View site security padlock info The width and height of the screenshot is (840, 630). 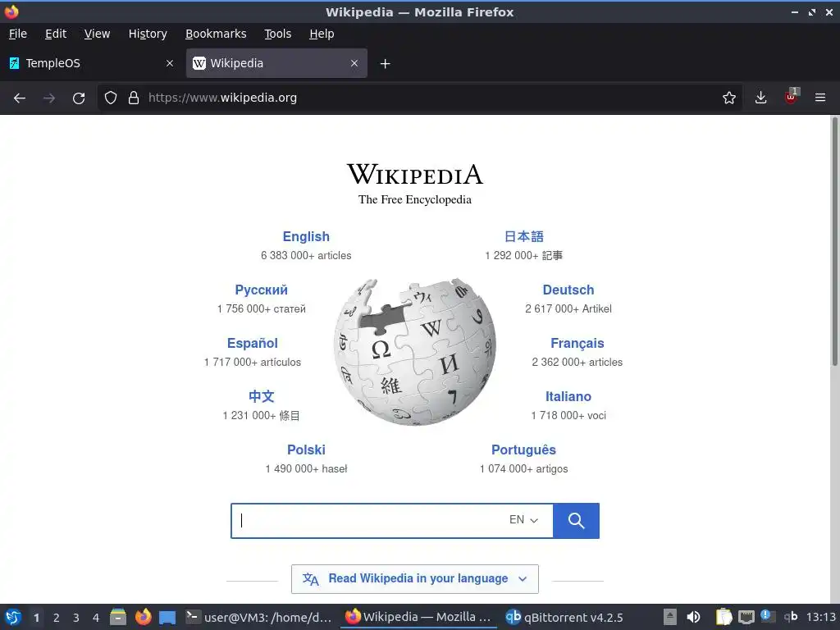click(x=134, y=98)
